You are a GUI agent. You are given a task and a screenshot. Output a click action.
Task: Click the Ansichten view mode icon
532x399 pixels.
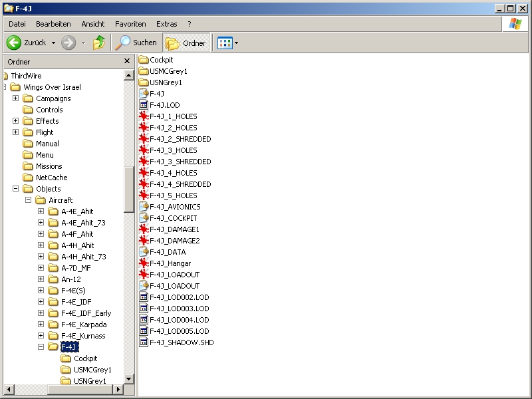coord(225,43)
